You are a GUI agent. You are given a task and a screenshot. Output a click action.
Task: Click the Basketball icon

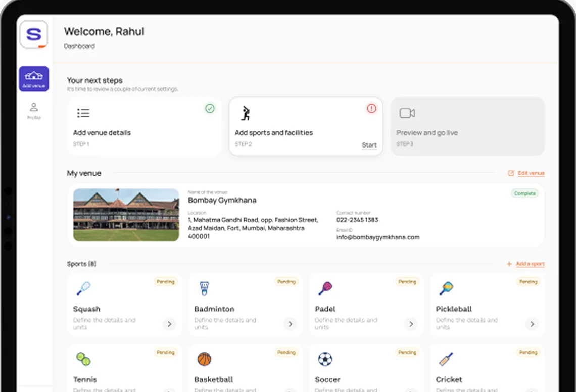(x=204, y=359)
